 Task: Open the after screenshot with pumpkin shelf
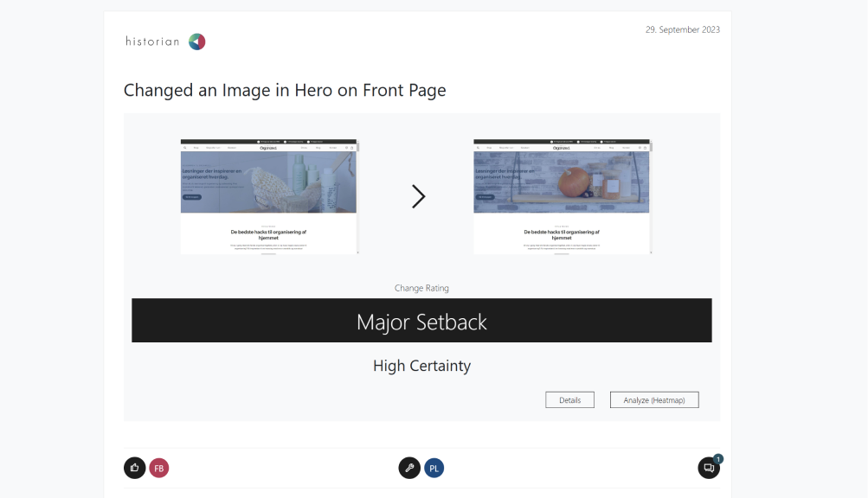[563, 182]
